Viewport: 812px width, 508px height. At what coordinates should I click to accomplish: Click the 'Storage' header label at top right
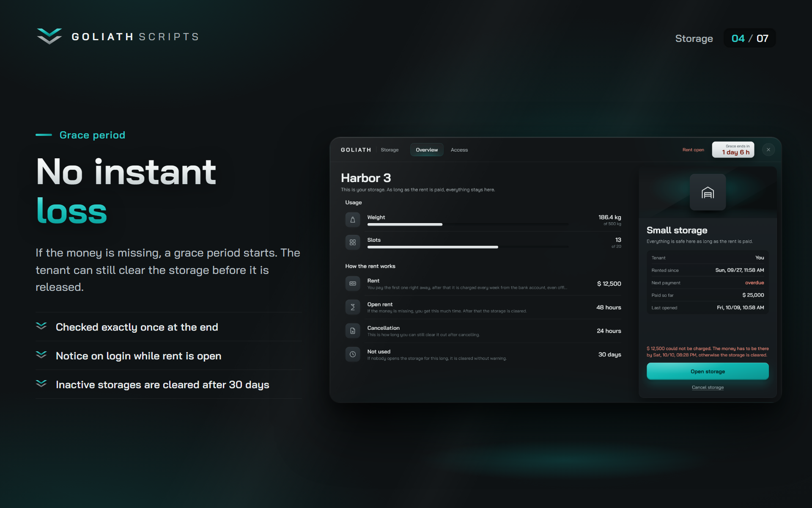coord(694,39)
